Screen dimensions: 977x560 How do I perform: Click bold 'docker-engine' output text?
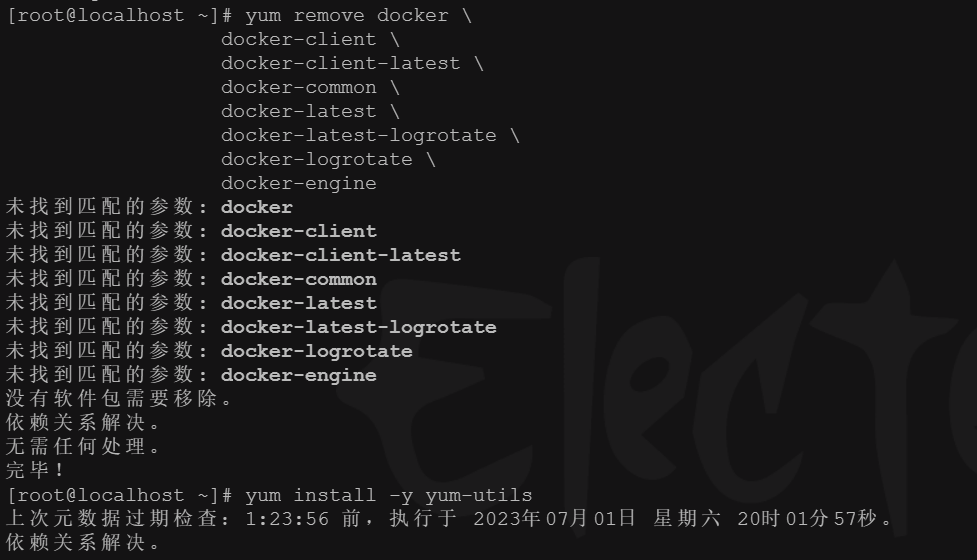tap(298, 375)
